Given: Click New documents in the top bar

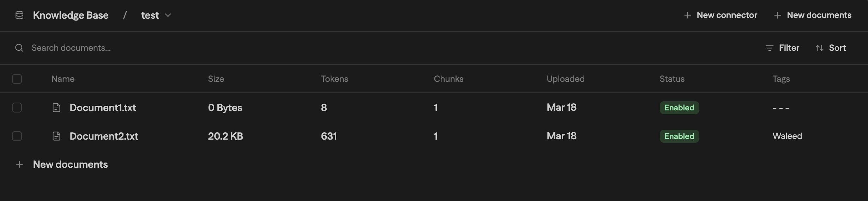Looking at the screenshot, I should [813, 15].
